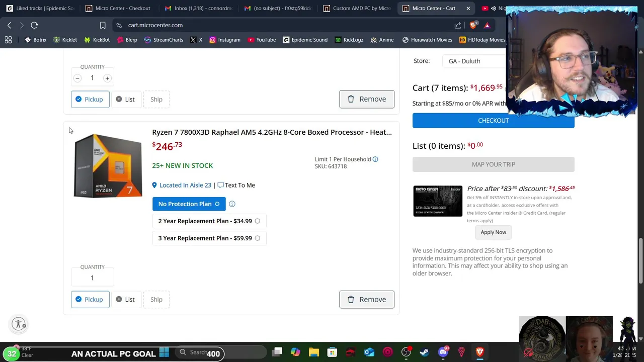Click the Micro Center Insider credit card image

pos(438,201)
